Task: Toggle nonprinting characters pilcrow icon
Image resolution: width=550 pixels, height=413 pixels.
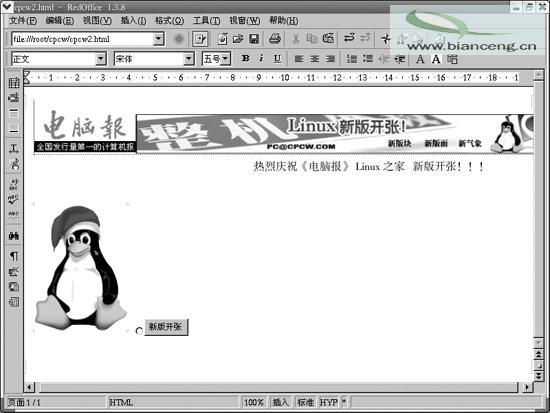Action: pyautogui.click(x=14, y=256)
